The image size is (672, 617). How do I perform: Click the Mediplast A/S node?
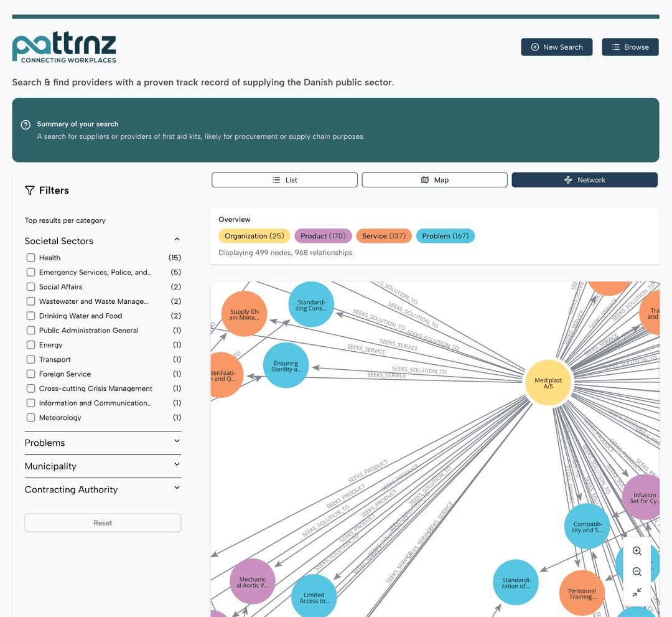pos(548,383)
